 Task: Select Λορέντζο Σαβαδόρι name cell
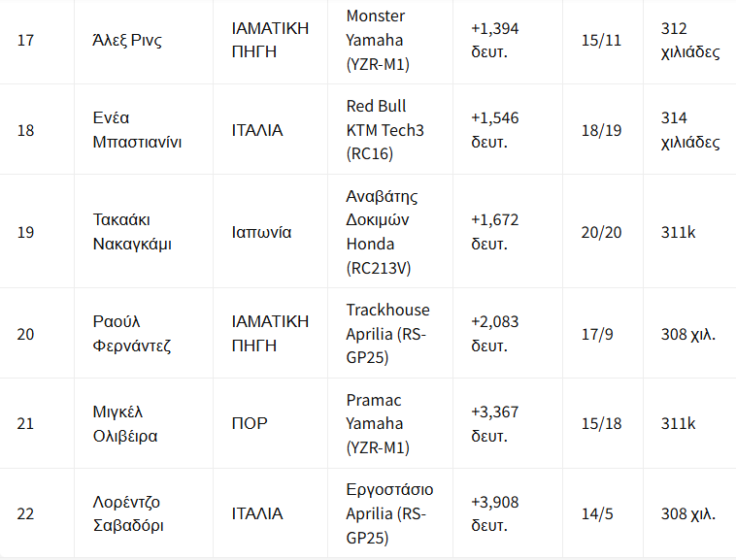144,512
